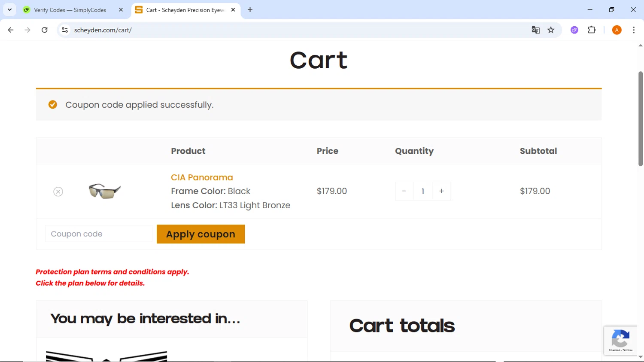
Task: Close the Cart - Scheyden tab
Action: click(x=233, y=9)
